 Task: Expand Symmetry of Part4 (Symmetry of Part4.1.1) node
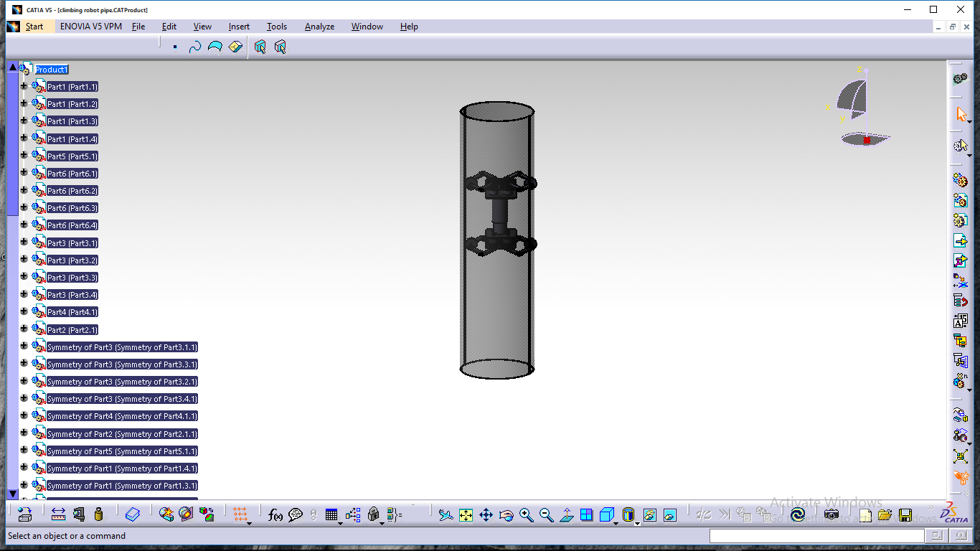click(x=24, y=415)
